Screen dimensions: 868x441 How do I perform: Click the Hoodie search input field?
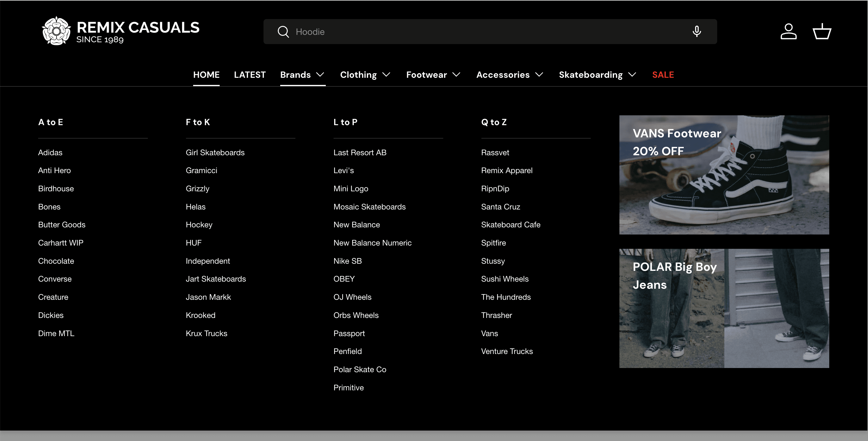coord(472,32)
